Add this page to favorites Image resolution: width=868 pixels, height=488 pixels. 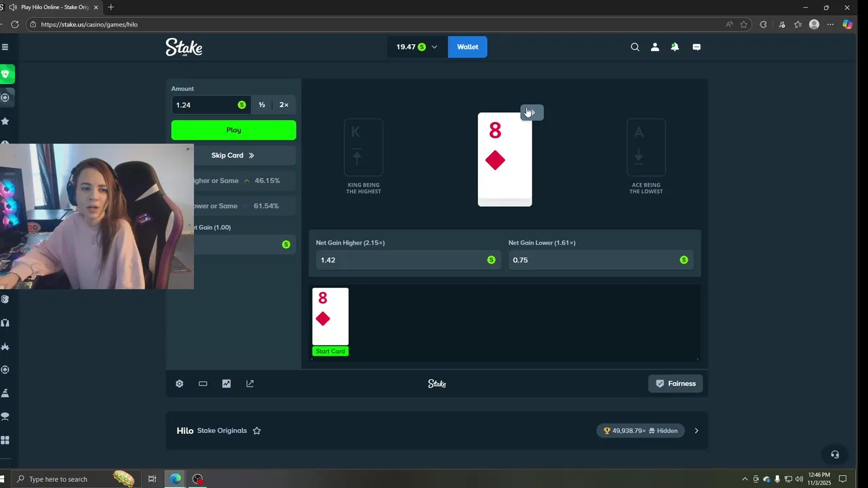point(744,24)
